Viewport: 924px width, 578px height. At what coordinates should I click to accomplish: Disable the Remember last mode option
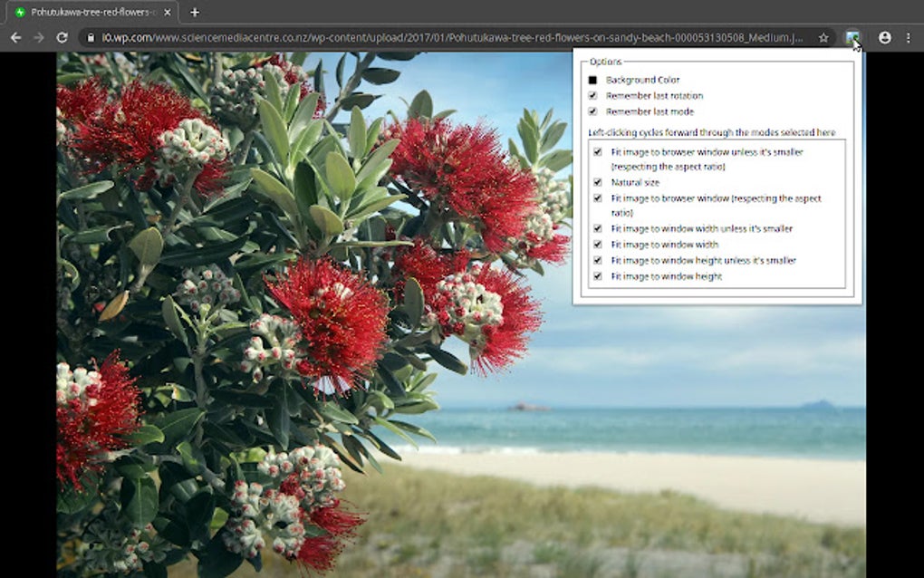tap(592, 111)
